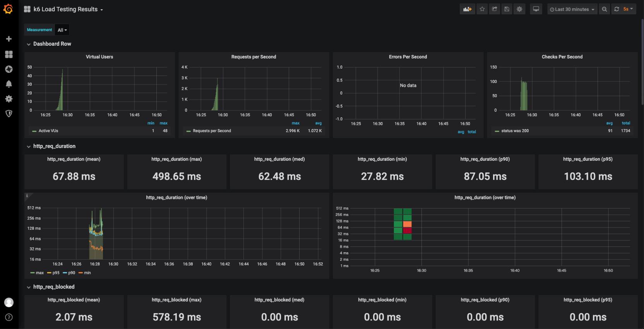Screen dimensions: 644x329
Task: Open the http_req_duration (mean) panel menu
Action: coord(74,159)
